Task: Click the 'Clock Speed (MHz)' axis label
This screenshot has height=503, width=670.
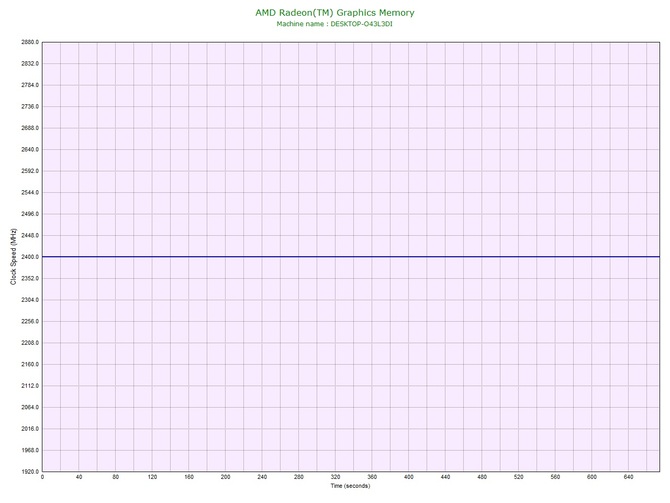Action: click(13, 257)
